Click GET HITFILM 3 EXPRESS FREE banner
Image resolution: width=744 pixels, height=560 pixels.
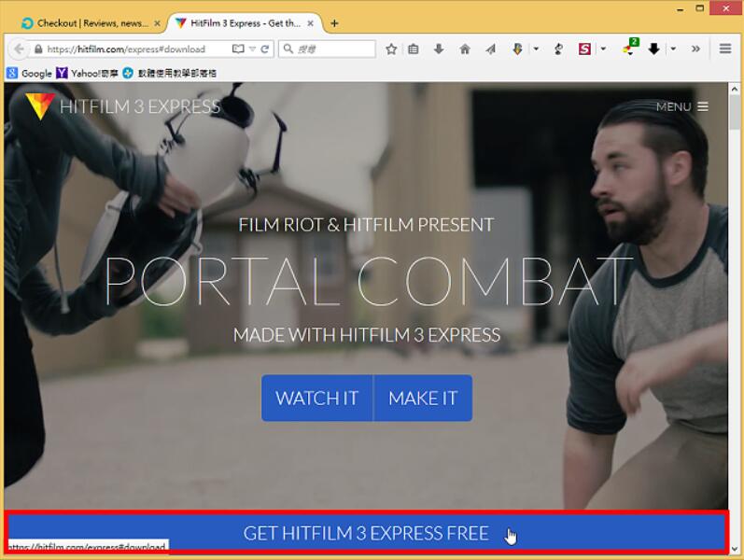click(x=366, y=532)
